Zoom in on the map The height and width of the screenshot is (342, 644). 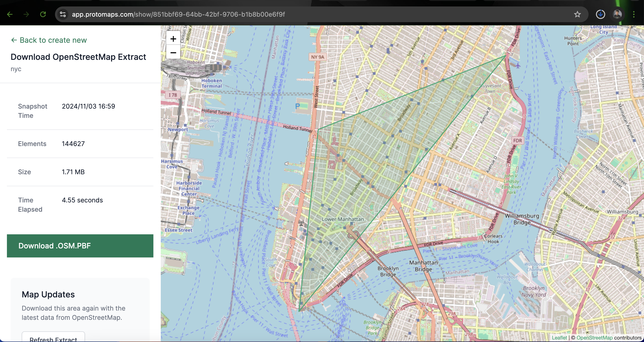(173, 38)
